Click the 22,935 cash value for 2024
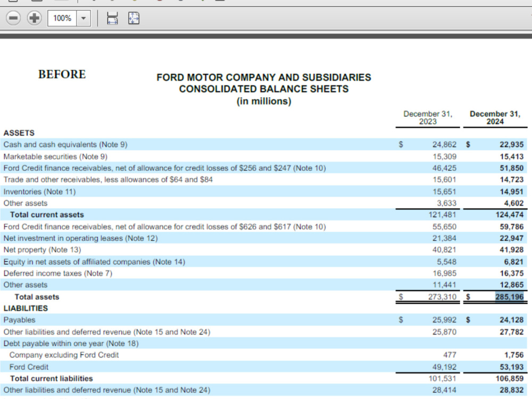Image resolution: width=532 pixels, height=399 pixels. (512, 145)
